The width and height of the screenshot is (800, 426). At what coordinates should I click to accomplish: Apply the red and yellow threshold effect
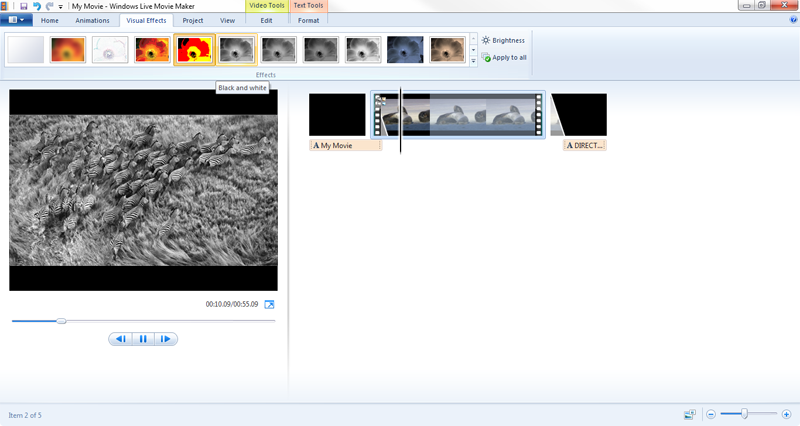tap(194, 49)
